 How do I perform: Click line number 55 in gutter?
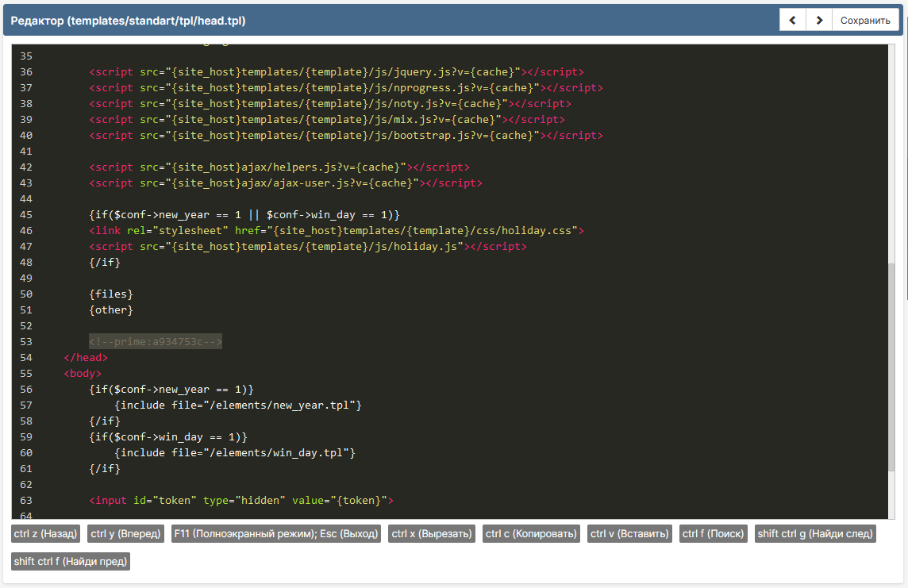26,373
